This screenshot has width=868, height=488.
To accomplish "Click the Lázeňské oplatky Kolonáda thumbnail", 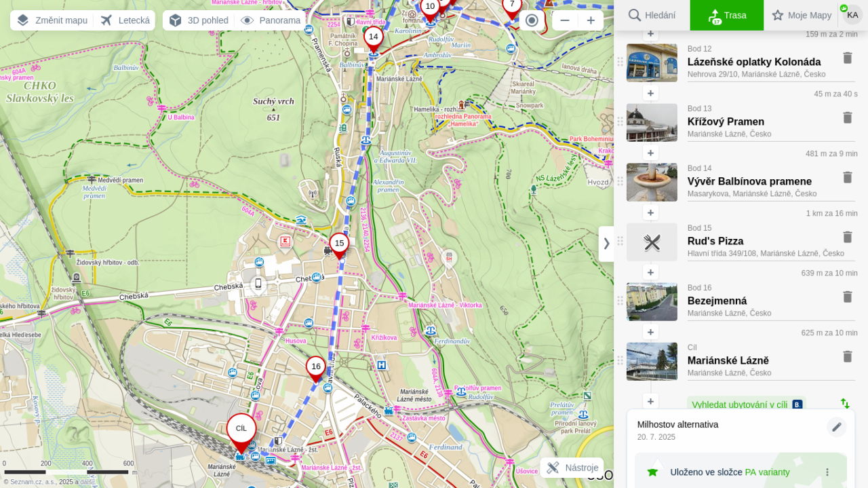I will tap(652, 63).
